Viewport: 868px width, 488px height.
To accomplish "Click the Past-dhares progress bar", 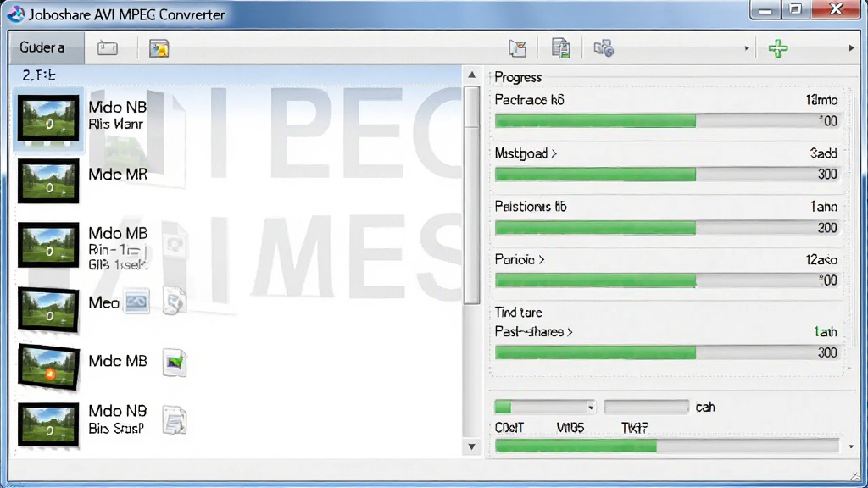I will tap(667, 352).
